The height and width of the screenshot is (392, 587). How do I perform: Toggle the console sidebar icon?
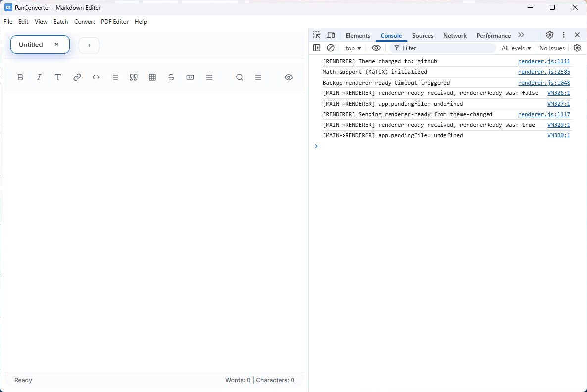pyautogui.click(x=317, y=48)
